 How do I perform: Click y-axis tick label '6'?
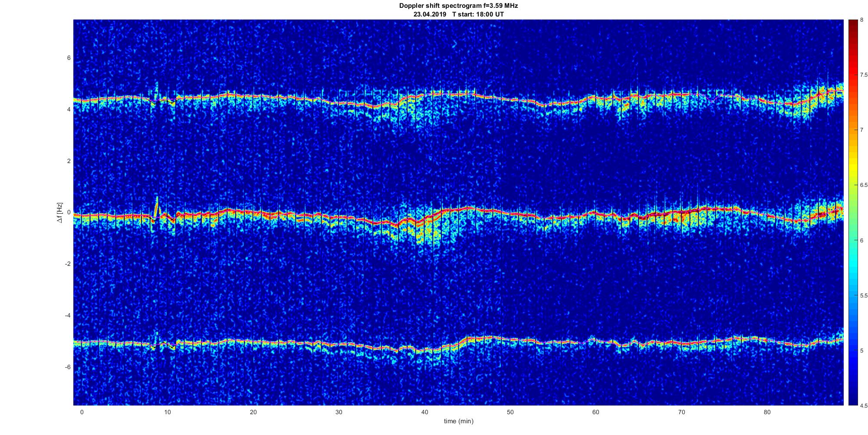click(x=69, y=58)
